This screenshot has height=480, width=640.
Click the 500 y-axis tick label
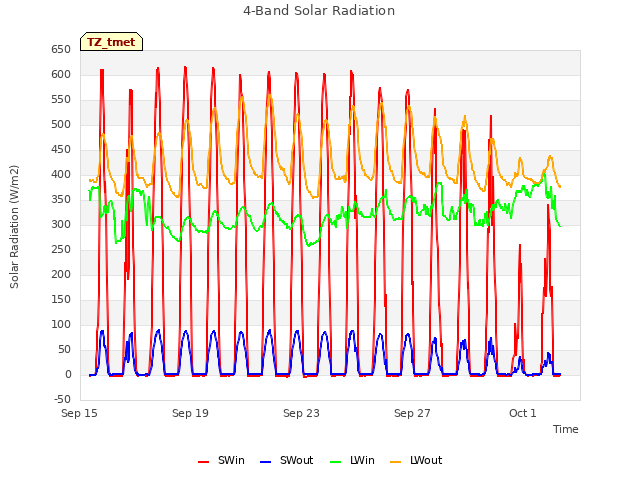tap(61, 124)
